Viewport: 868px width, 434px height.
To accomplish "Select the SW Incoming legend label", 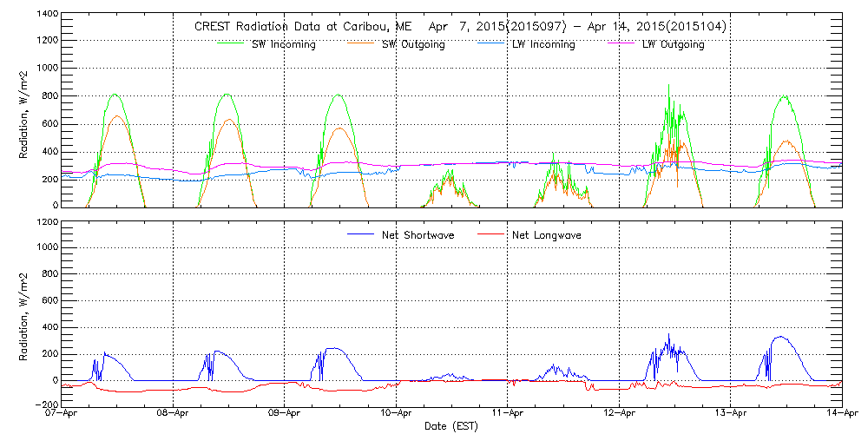I will click(286, 44).
